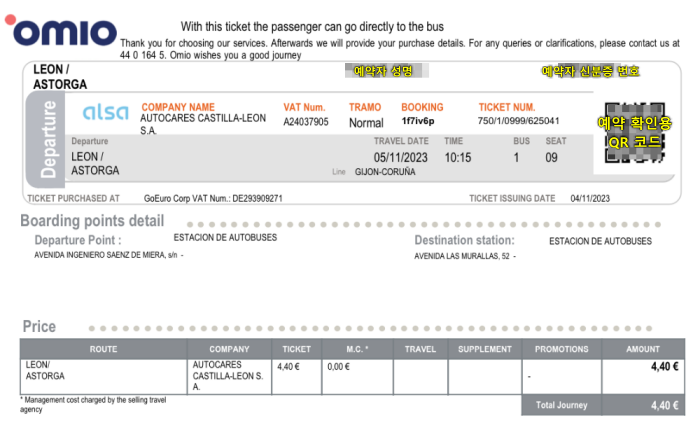Click the vertical Departure tab label
The width and height of the screenshot is (700, 430).
click(x=48, y=139)
